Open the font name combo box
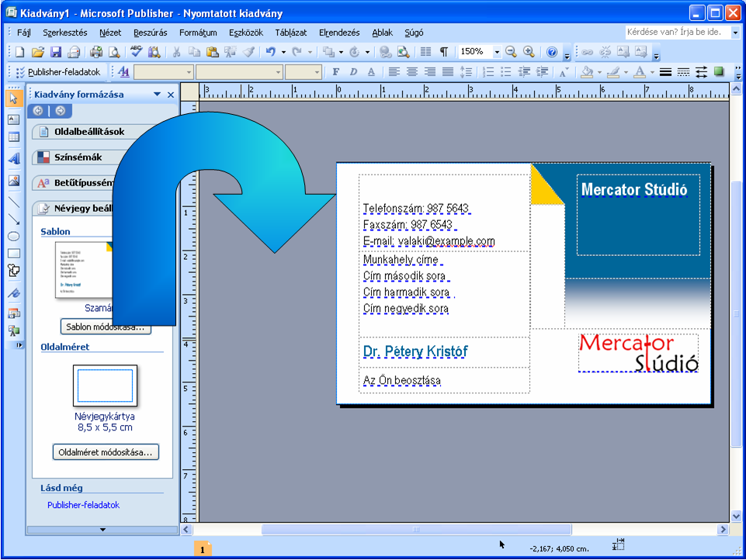This screenshot has width=746, height=560. (x=239, y=72)
